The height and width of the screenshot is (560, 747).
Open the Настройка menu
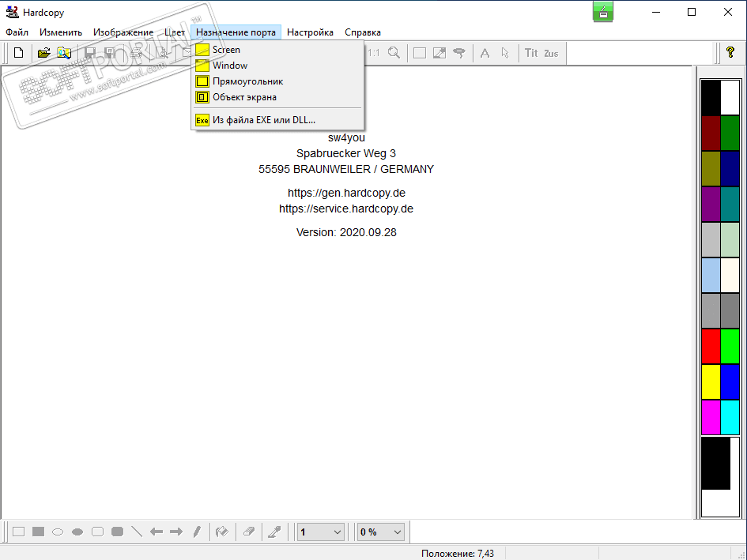[310, 32]
